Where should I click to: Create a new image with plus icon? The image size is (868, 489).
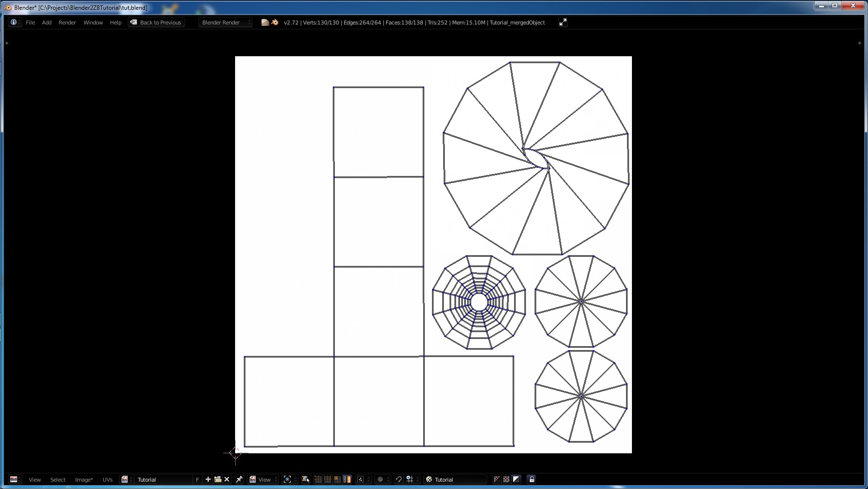(208, 479)
